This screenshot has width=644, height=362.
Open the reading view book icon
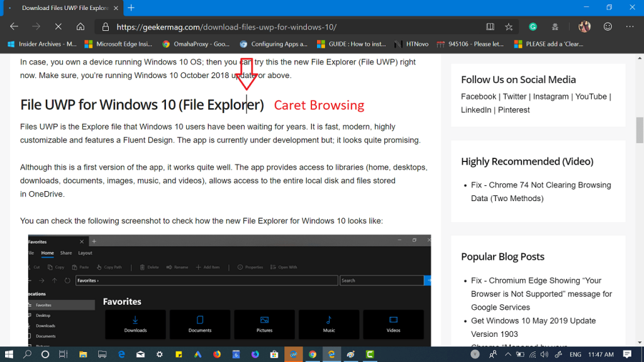490,27
